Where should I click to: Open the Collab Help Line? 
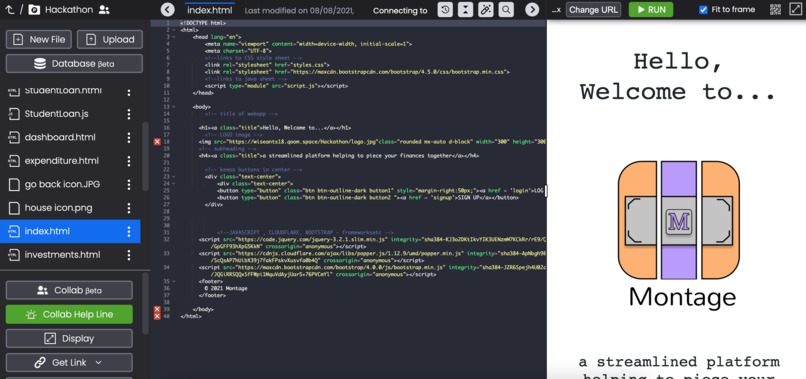(x=69, y=314)
